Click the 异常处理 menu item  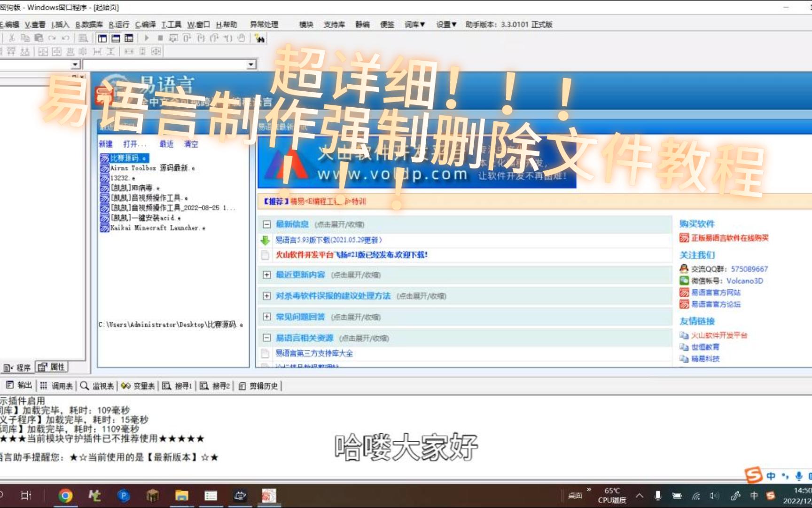tap(264, 24)
